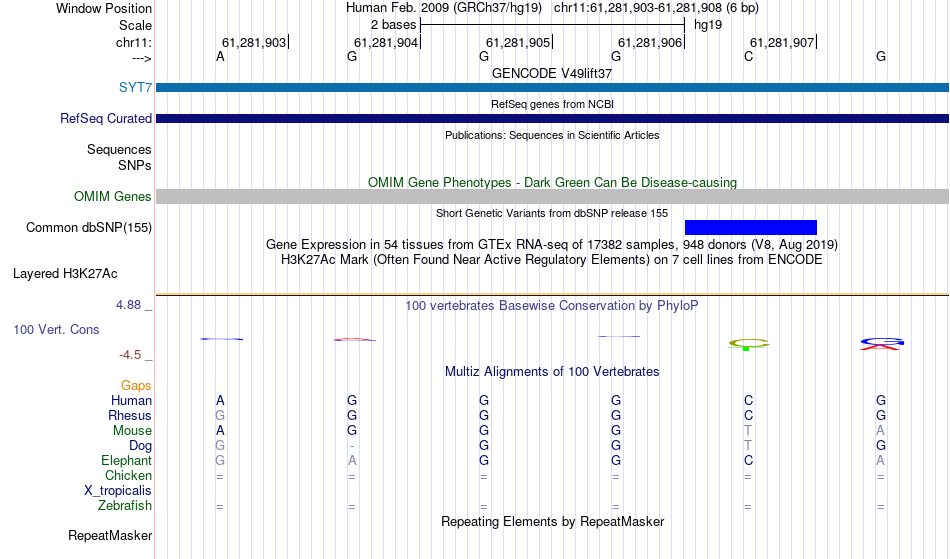Screen dimensions: 950x559
Task: Click the PhyloP -4.5 lower limit value
Action: point(130,354)
